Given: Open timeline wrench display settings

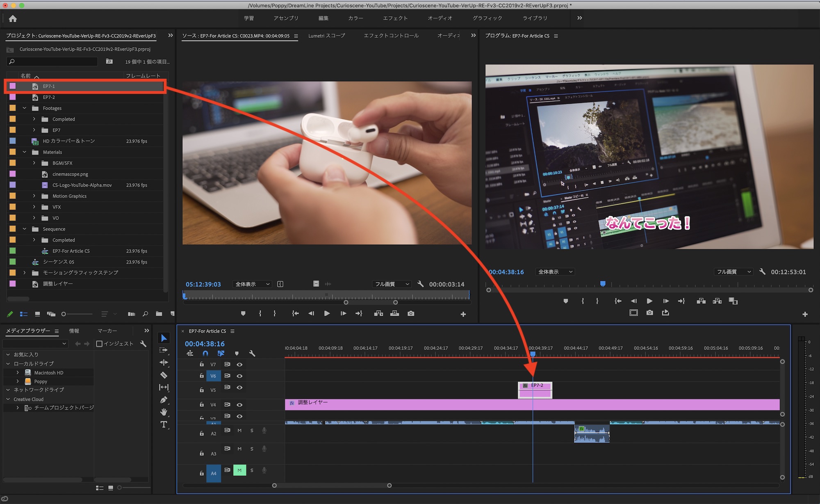Looking at the screenshot, I should (252, 353).
